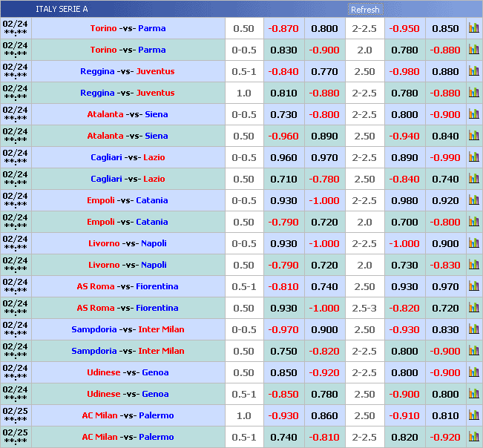Select the -0.870 odds for Torino-Parma
The height and width of the screenshot is (448, 483).
[x=283, y=29]
